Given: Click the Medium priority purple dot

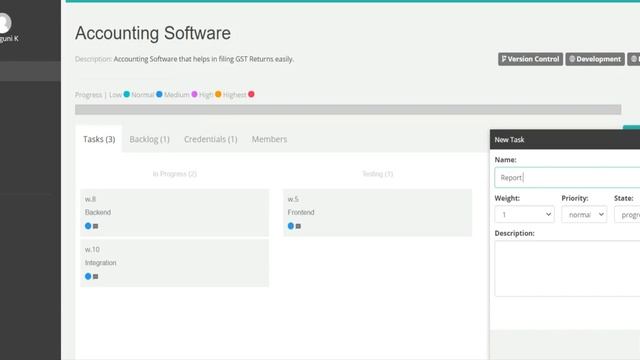Looking at the screenshot, I should [194, 94].
